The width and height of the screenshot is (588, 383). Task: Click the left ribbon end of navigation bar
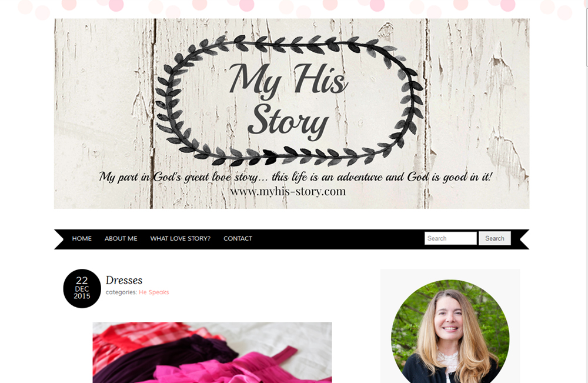pos(59,239)
